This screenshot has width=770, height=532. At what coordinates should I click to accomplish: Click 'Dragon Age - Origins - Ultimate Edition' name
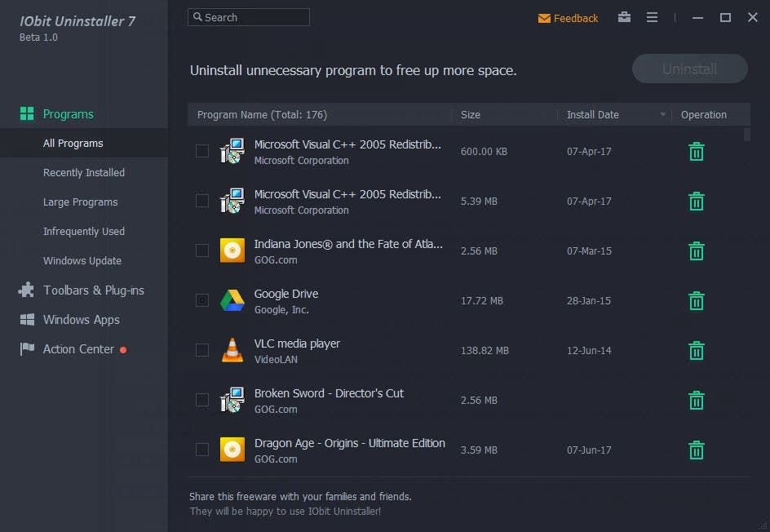(x=350, y=443)
